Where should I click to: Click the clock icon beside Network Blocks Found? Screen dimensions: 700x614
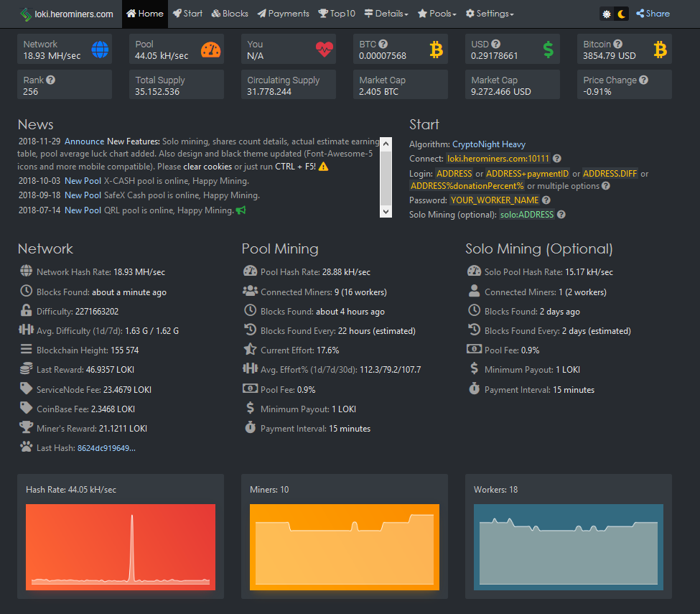(x=27, y=291)
